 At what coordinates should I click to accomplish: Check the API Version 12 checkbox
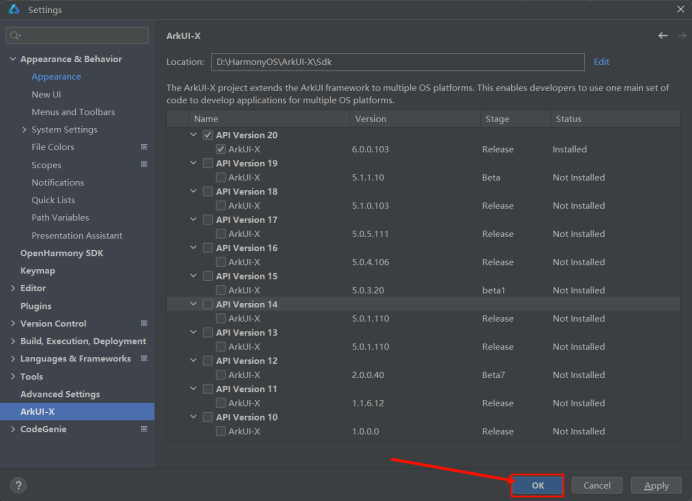pos(208,361)
